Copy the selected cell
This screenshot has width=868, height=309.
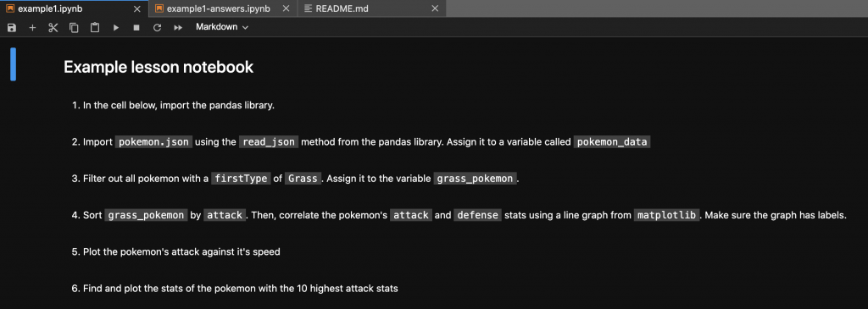click(74, 27)
